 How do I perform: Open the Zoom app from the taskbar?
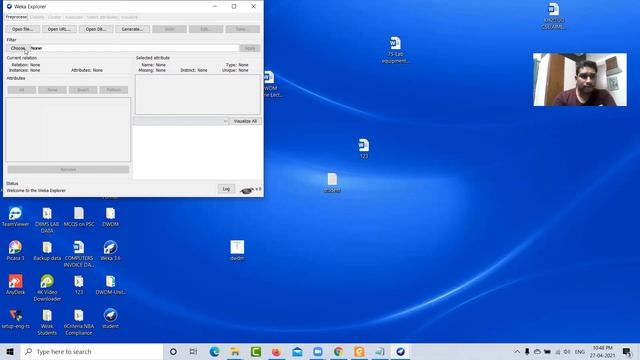pos(318,351)
